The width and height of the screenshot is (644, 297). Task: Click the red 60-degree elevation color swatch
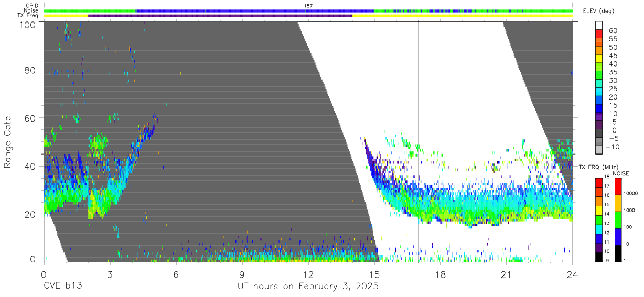[x=599, y=33]
